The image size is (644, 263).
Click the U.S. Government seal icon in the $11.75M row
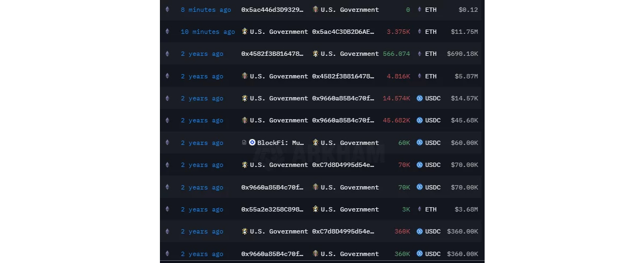point(245,32)
